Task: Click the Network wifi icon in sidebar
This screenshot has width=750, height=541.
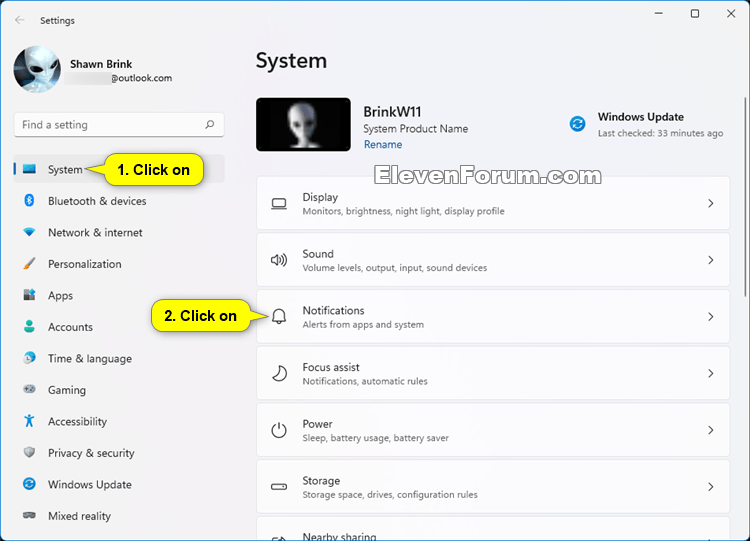Action: [x=29, y=232]
